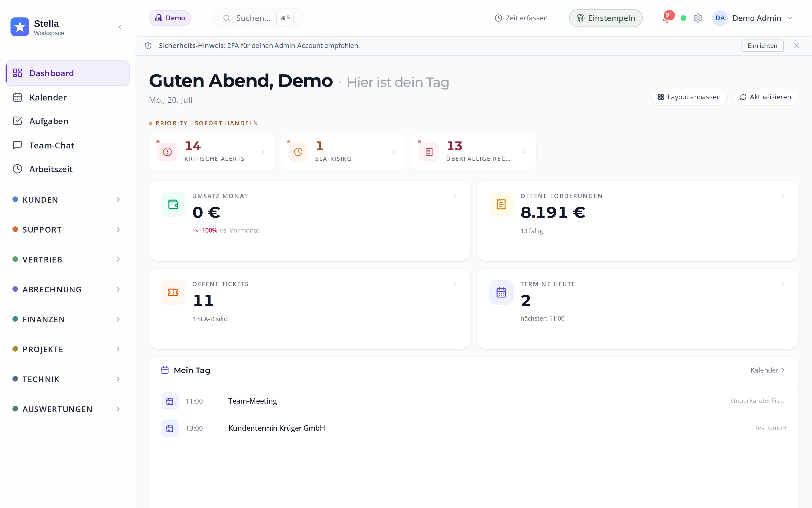Click the Umsatz Monat wallet icon

173,204
